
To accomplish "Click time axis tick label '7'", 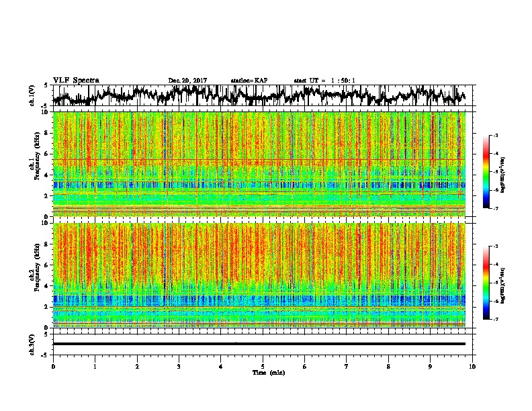I will (347, 367).
